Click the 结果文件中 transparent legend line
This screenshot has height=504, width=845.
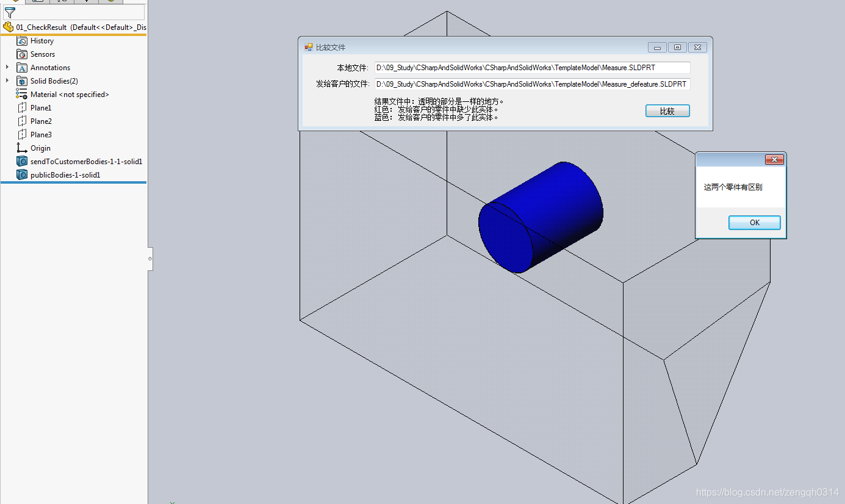click(439, 101)
